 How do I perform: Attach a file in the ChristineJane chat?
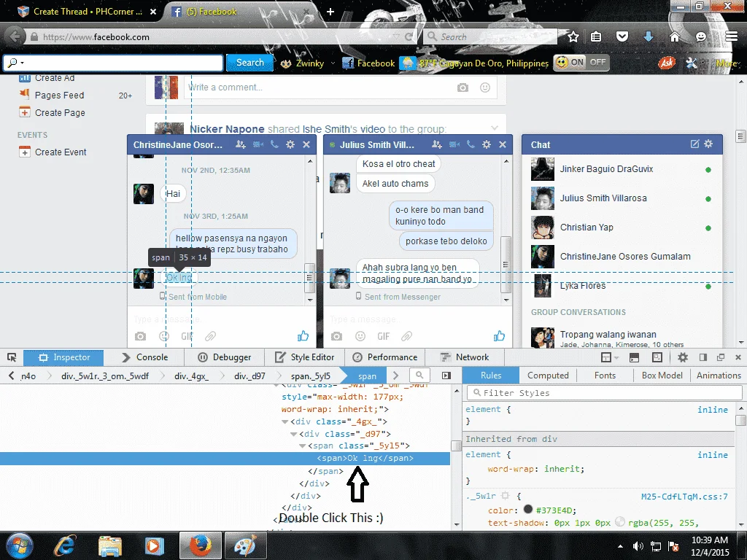point(210,336)
